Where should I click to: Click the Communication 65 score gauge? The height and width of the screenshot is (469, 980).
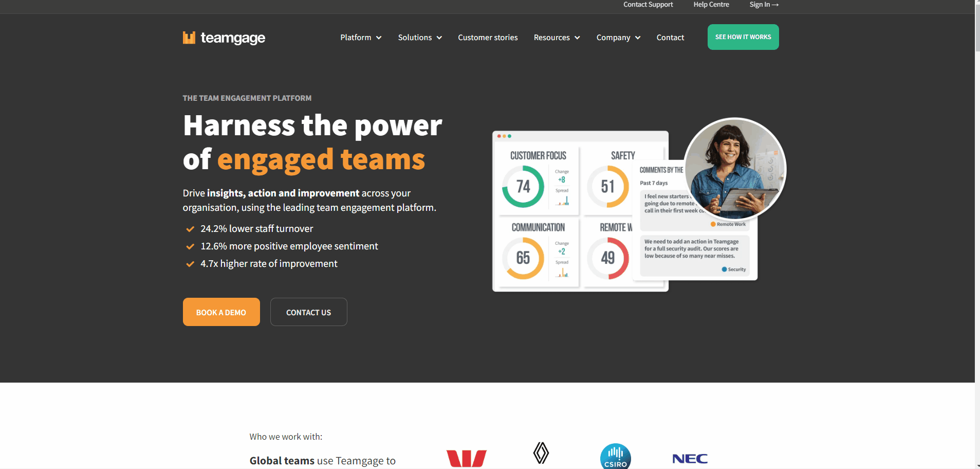click(523, 258)
